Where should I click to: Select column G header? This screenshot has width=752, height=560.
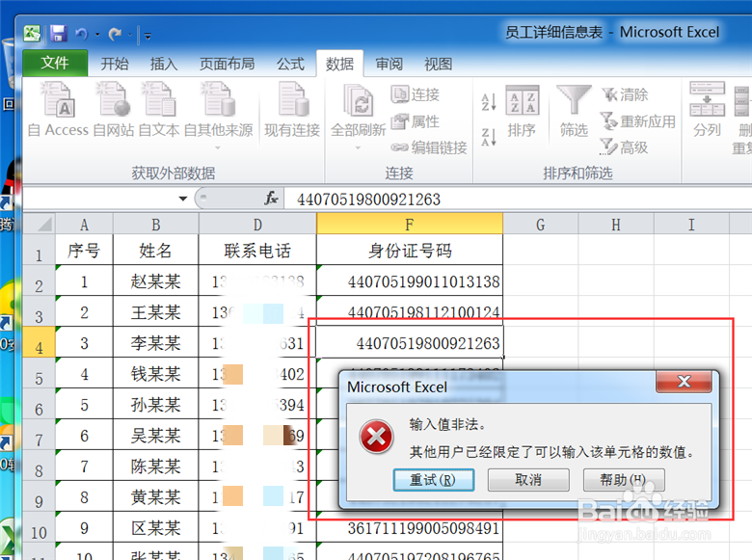(x=541, y=225)
